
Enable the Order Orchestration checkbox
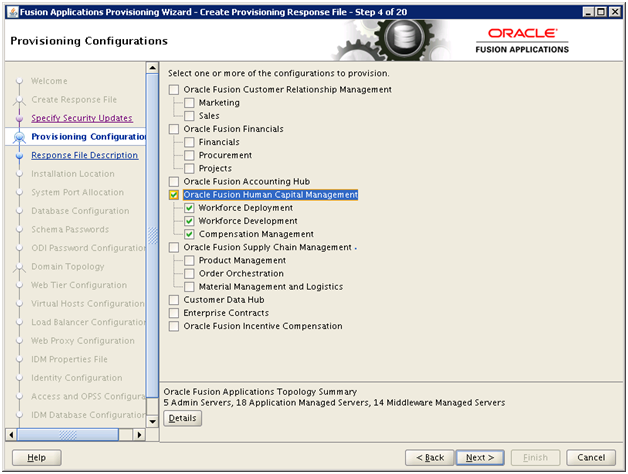pos(189,274)
